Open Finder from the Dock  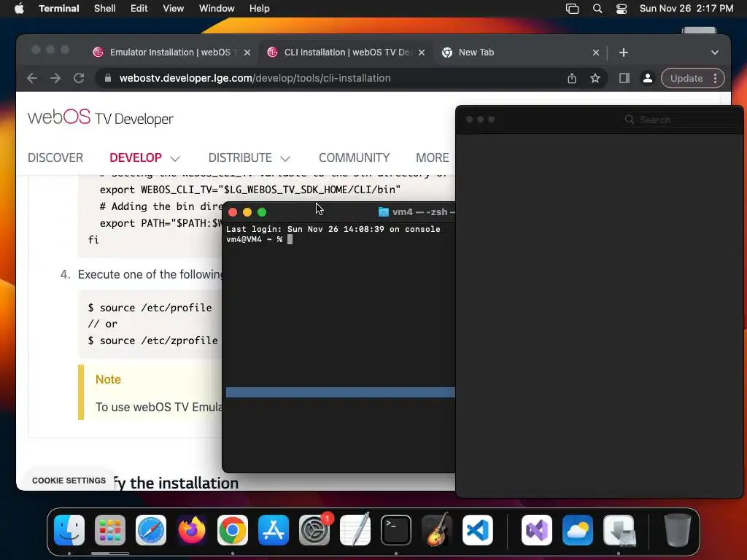[x=69, y=530]
